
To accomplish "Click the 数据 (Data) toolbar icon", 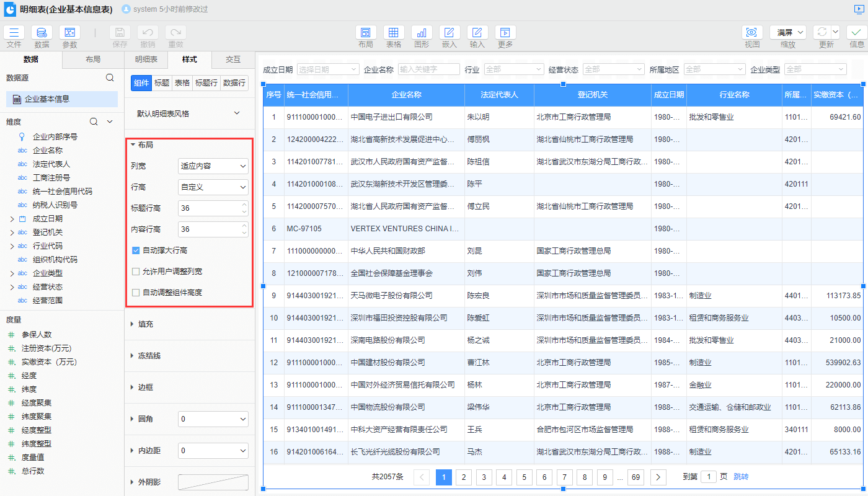I will pyautogui.click(x=42, y=33).
